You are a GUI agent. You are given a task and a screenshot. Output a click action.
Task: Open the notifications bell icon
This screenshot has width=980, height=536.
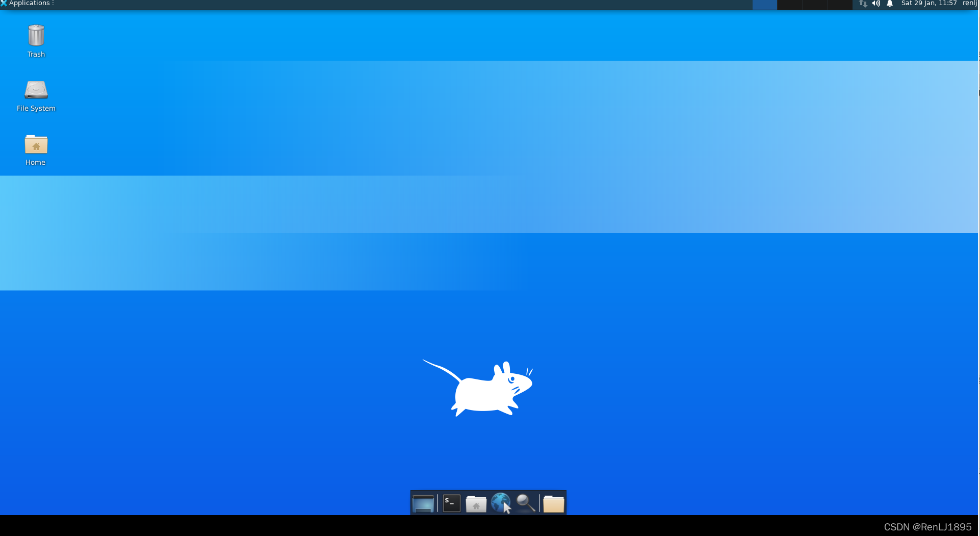[890, 4]
